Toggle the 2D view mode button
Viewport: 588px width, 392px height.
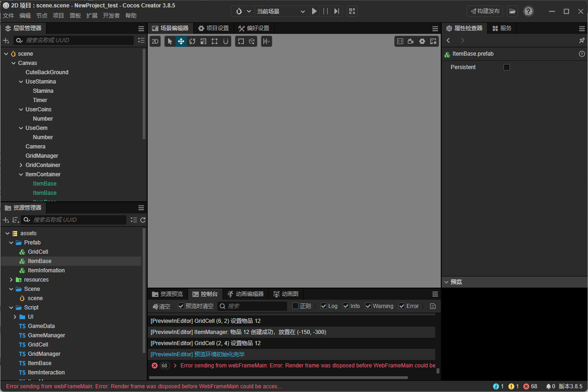click(155, 41)
